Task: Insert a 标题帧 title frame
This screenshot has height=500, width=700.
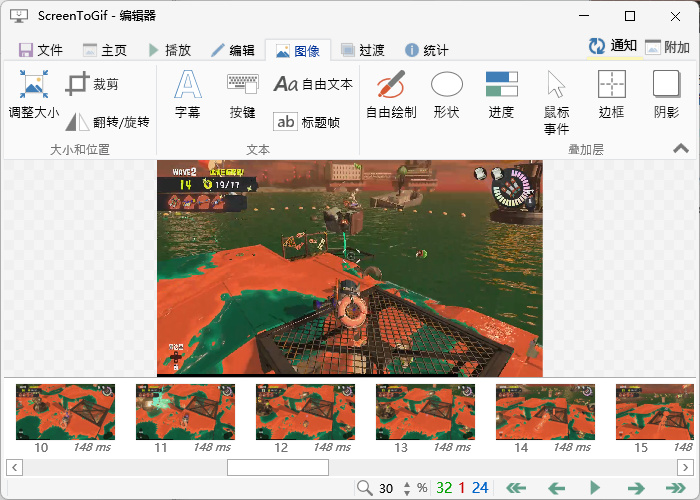Action: (x=307, y=122)
